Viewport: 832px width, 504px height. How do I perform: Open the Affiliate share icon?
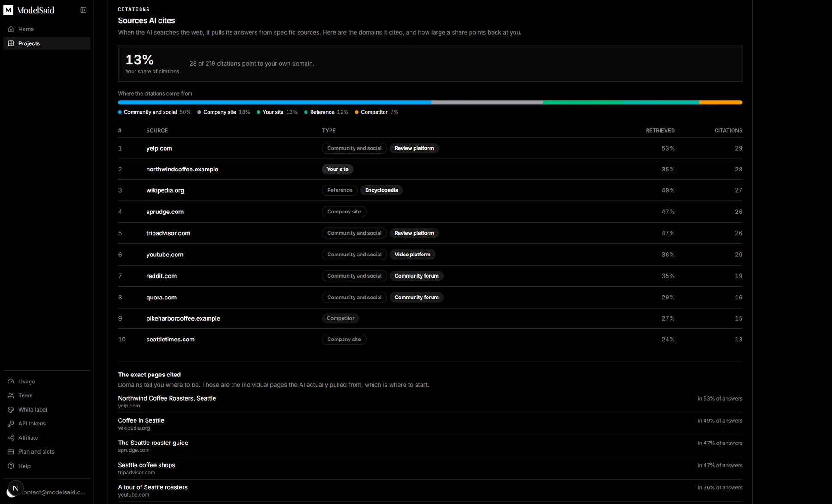(11, 438)
